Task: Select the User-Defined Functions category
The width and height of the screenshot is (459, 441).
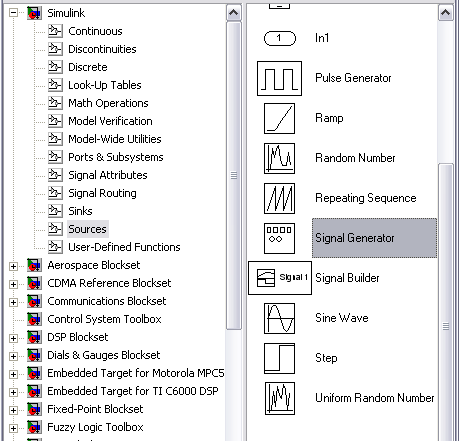Action: 124,247
